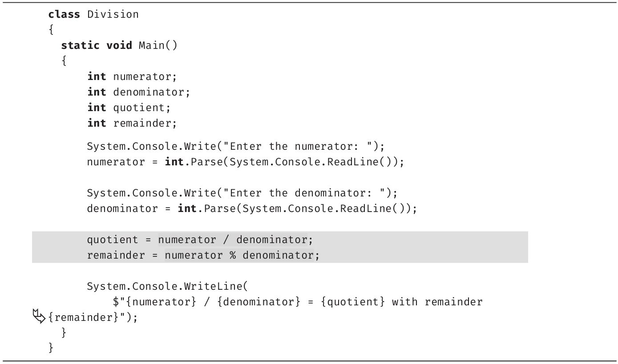This screenshot has height=364, width=618.
Task: Click the final closing brace of the class
Action: tap(51, 348)
